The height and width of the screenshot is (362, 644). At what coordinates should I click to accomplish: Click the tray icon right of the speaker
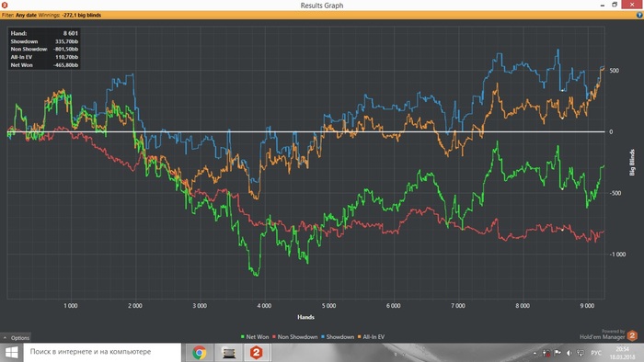[580, 353]
